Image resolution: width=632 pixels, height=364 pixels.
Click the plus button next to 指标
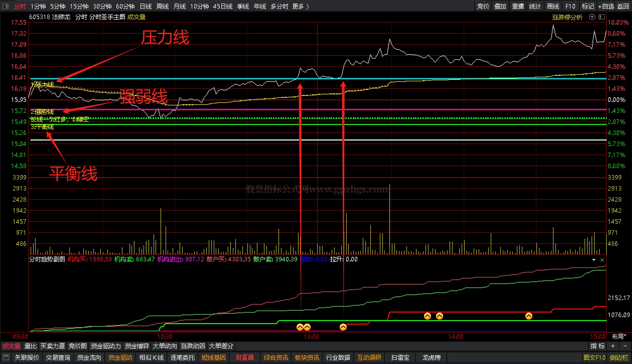(x=613, y=346)
